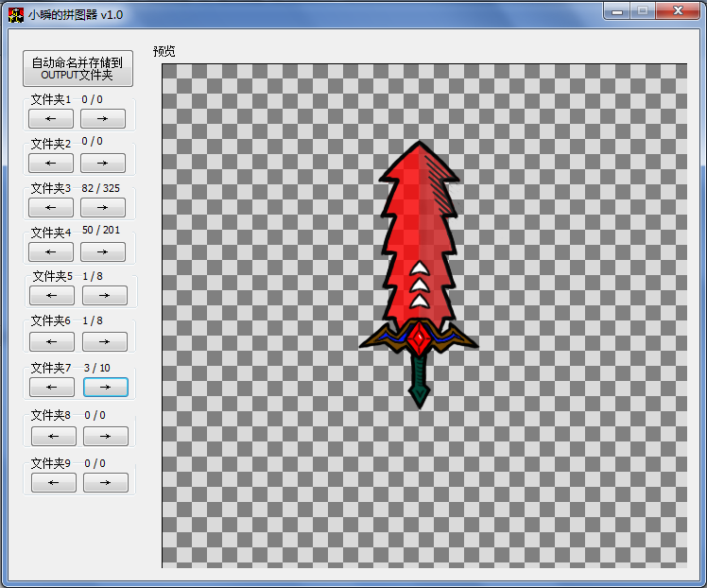Click the 文件夹9 label
Viewport: 707px width, 588px height.
coord(50,463)
